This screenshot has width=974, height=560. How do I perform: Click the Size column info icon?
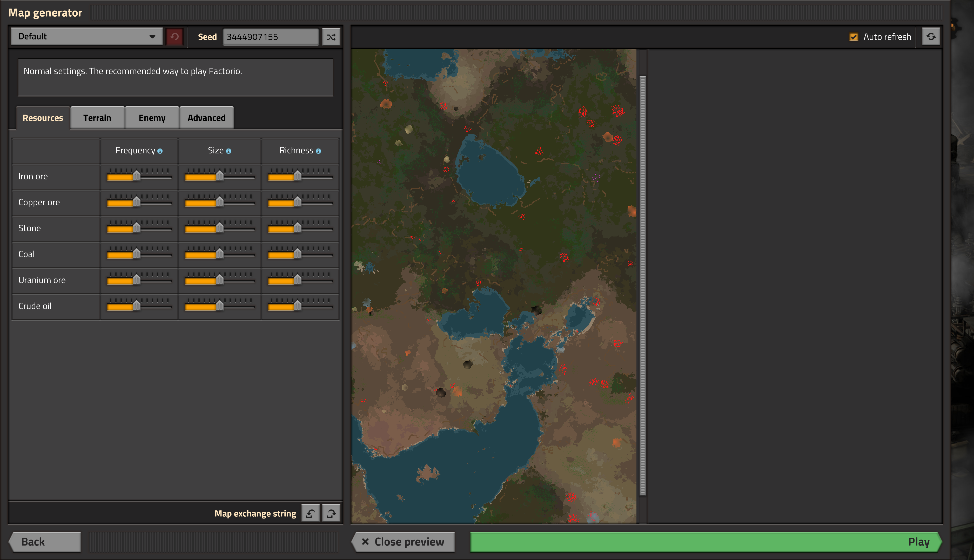coord(229,151)
